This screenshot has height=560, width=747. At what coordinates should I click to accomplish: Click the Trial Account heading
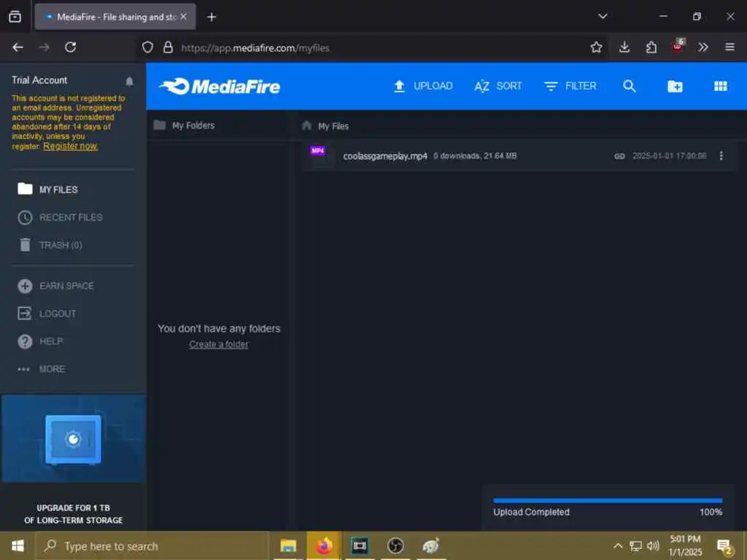[39, 80]
